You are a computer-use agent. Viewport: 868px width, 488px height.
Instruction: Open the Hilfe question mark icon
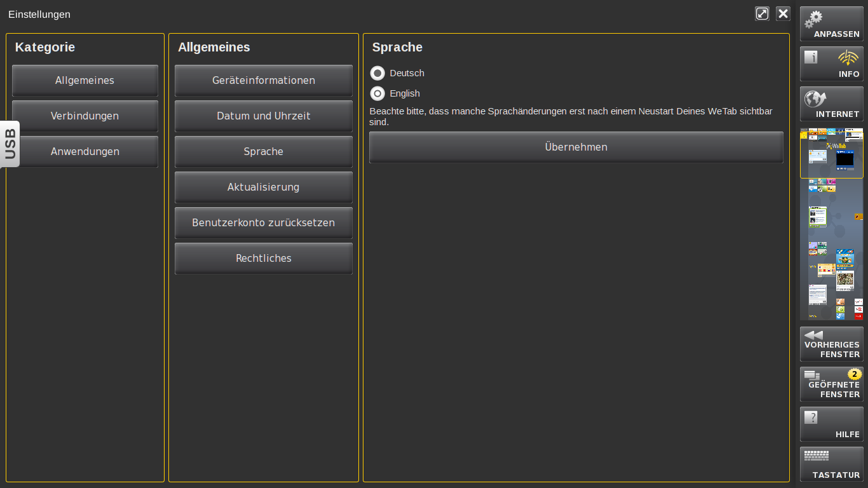coord(811,417)
